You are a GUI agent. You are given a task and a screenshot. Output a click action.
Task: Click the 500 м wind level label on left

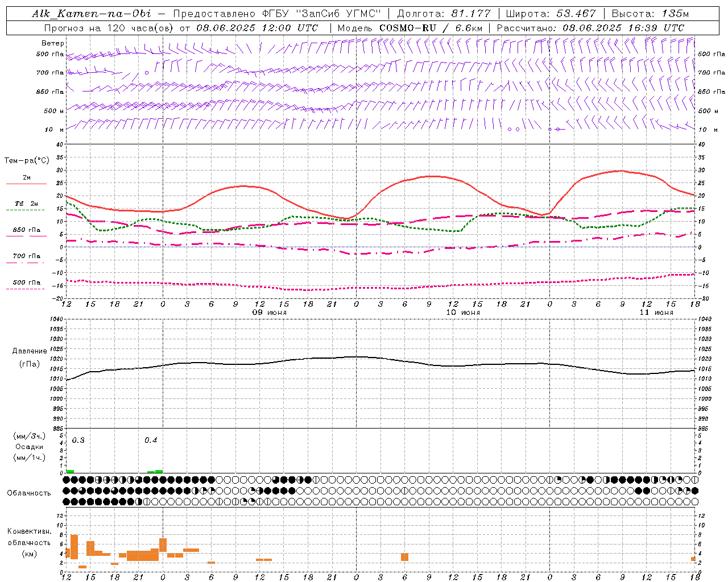(x=55, y=111)
